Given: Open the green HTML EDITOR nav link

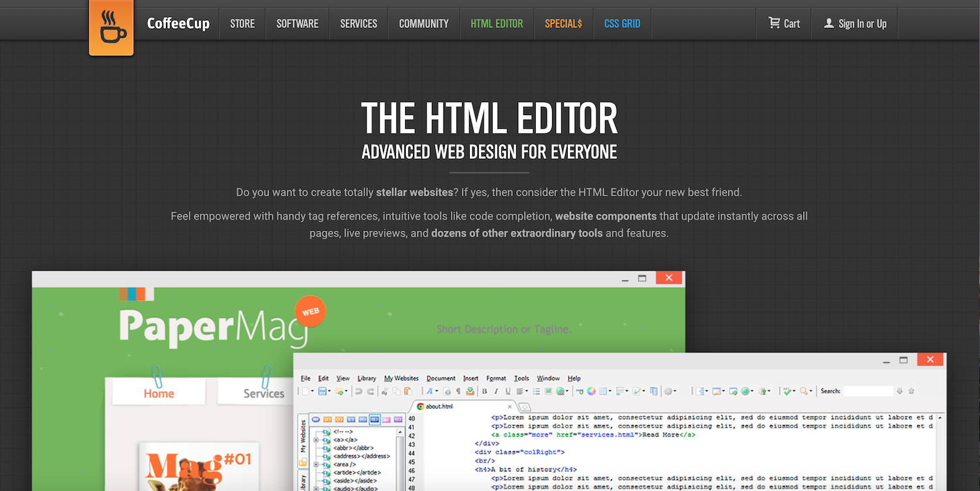Looking at the screenshot, I should click(497, 24).
